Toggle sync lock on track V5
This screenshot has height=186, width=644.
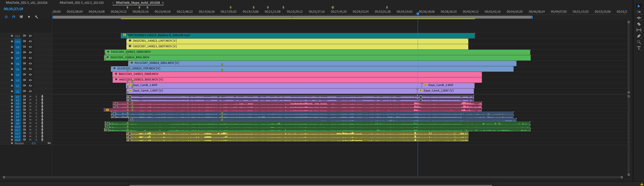click(24, 69)
